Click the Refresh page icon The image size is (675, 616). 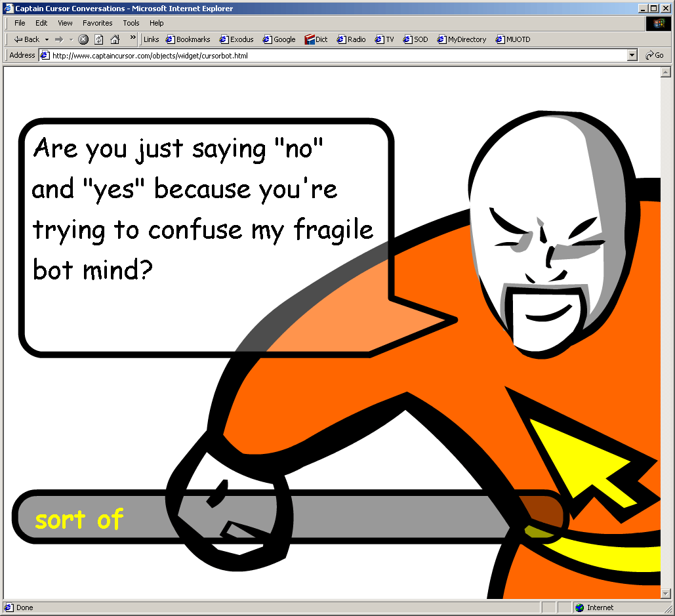99,39
